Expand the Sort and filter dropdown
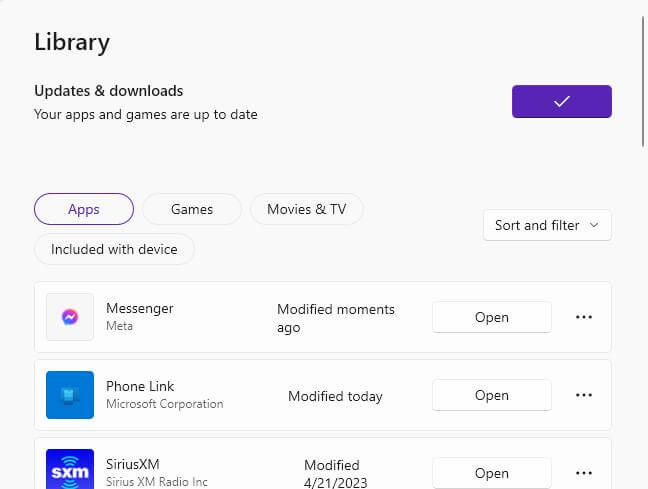The width and height of the screenshot is (648, 489). pyautogui.click(x=547, y=225)
